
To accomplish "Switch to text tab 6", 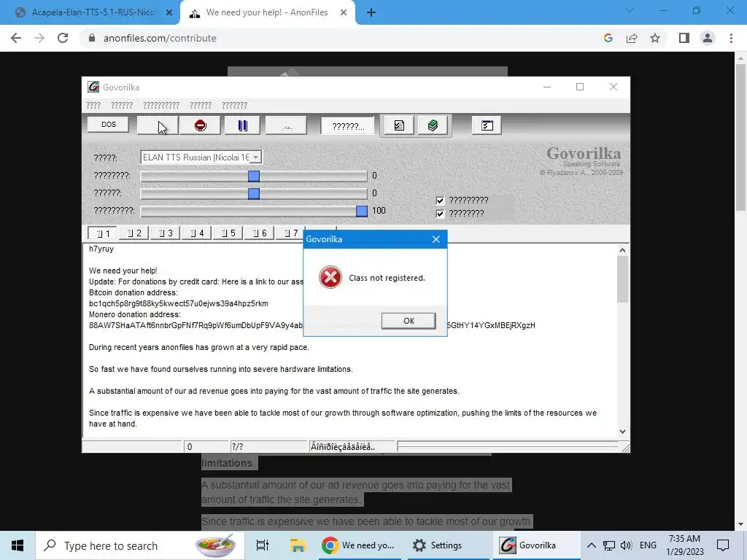I will tap(260, 233).
